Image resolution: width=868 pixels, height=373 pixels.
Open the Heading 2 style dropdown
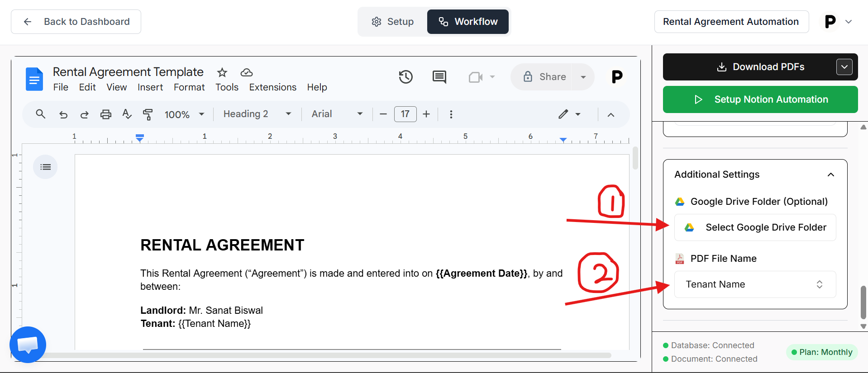pos(257,114)
